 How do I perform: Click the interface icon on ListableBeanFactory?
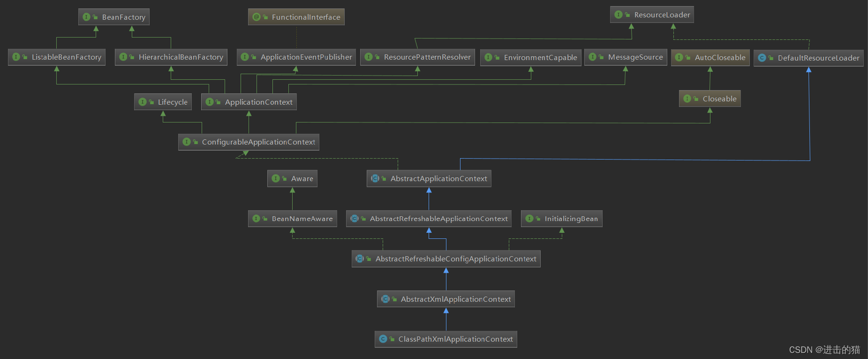(16, 57)
